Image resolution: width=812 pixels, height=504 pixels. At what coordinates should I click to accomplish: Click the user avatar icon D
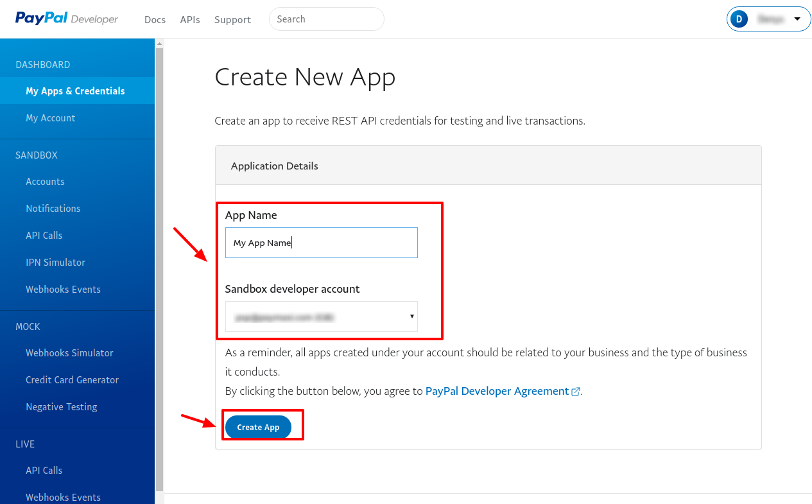click(x=739, y=19)
